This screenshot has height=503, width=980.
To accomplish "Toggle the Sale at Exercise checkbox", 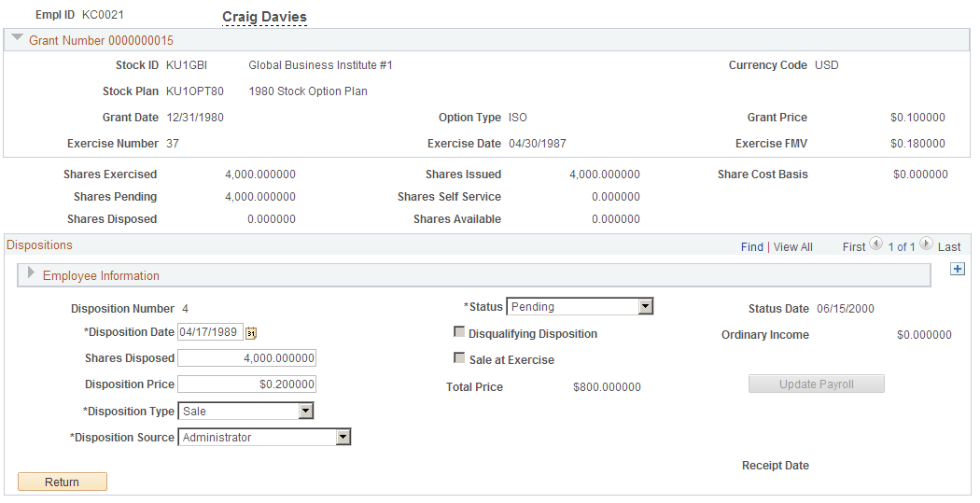I will (x=459, y=358).
